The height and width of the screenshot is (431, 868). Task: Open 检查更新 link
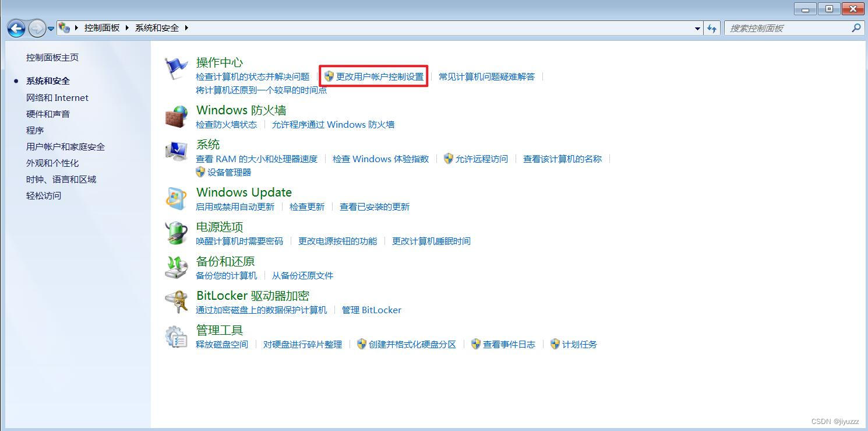[307, 206]
